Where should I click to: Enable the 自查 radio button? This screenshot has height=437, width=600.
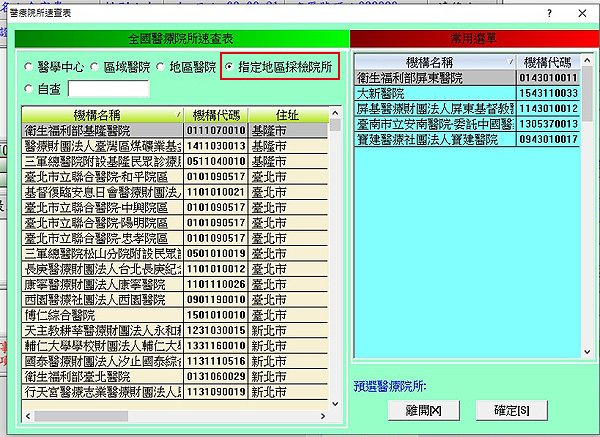coord(27,89)
